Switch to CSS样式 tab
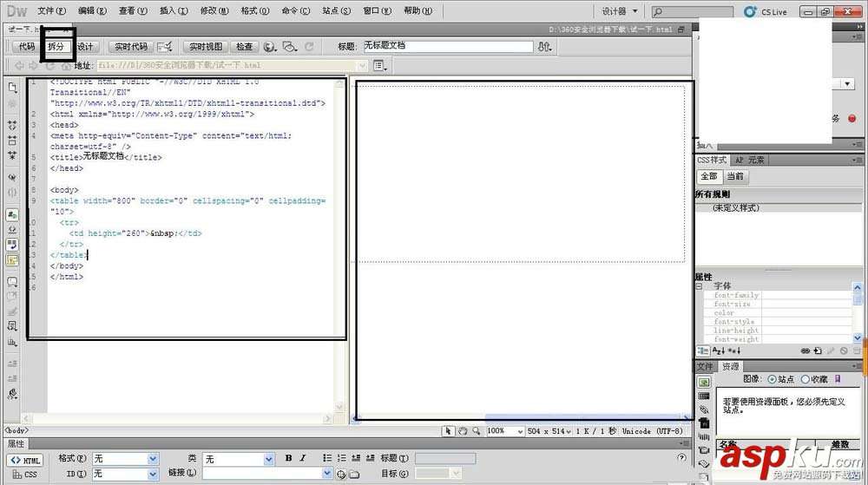Screen dimensions: 868x485 pyautogui.click(x=712, y=160)
